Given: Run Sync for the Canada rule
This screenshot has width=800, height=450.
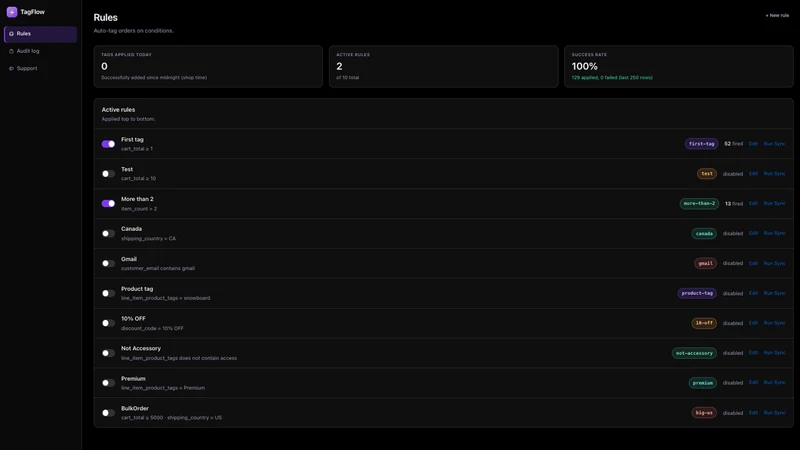Looking at the screenshot, I should tap(774, 233).
